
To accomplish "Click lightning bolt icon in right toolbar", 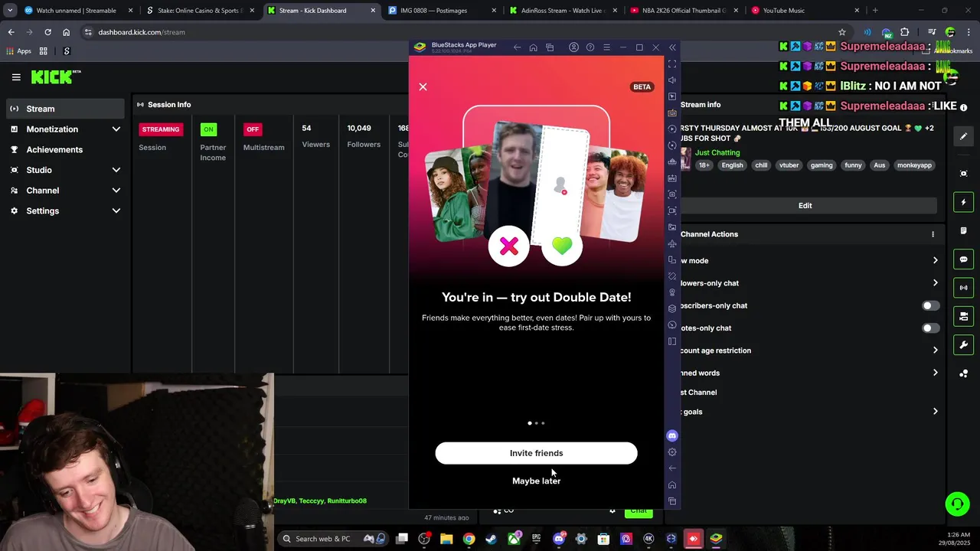I will click(964, 202).
